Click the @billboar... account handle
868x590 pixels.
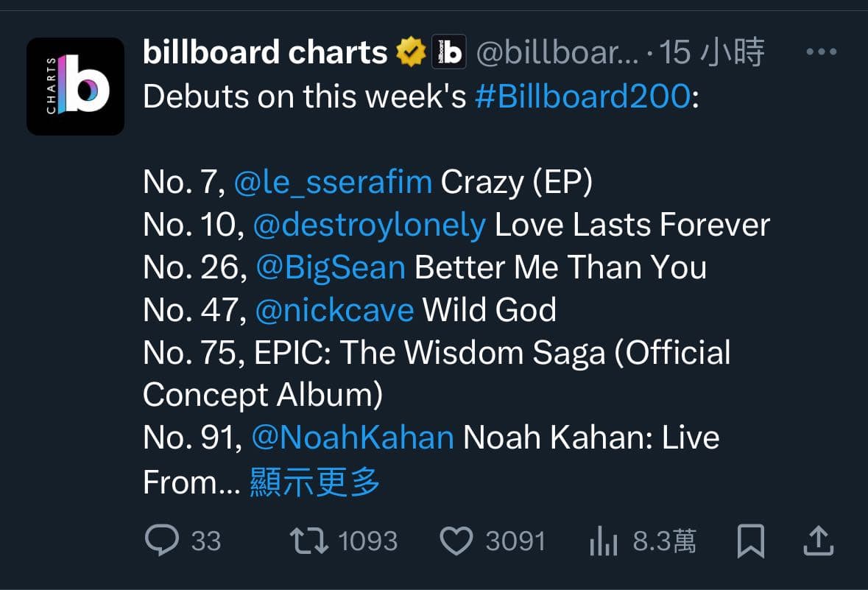point(557,52)
